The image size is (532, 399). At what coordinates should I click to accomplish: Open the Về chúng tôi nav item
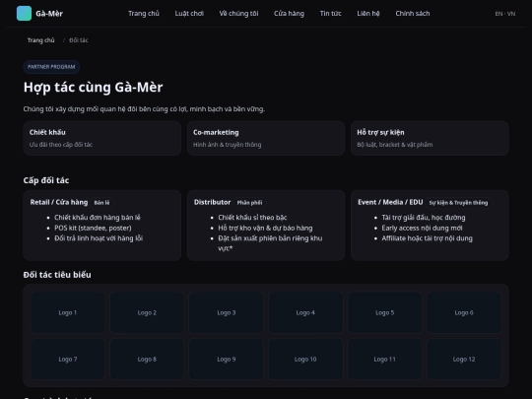point(238,14)
